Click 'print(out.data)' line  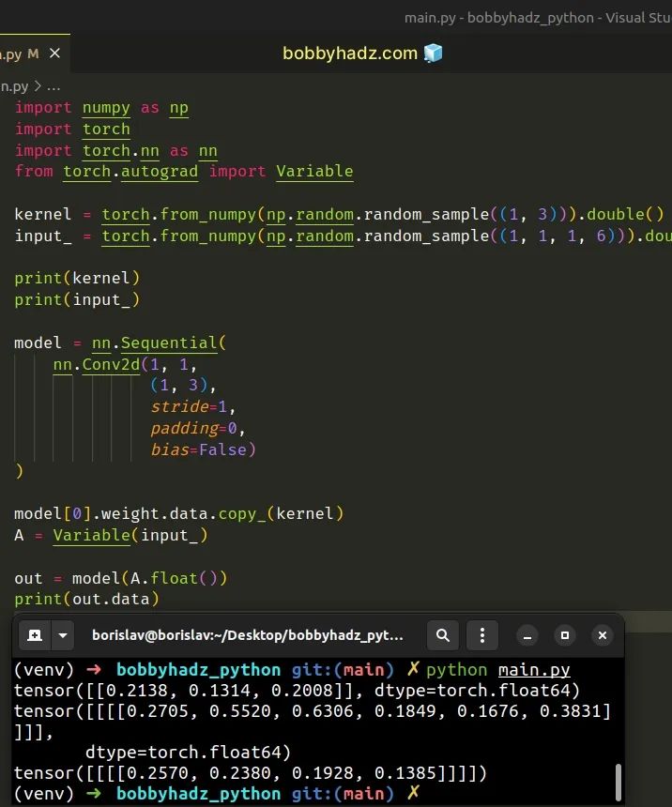tap(86, 599)
